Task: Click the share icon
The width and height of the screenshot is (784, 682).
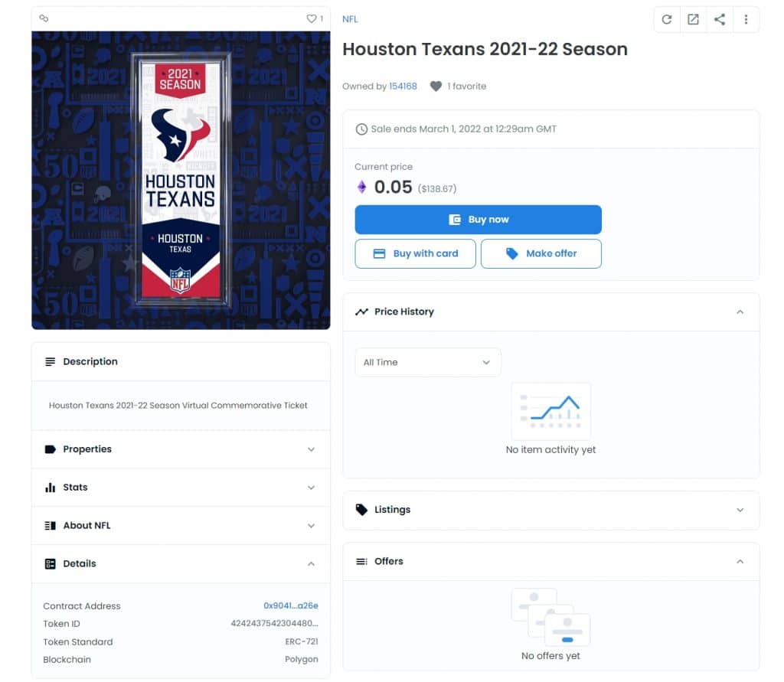Action: tap(720, 19)
